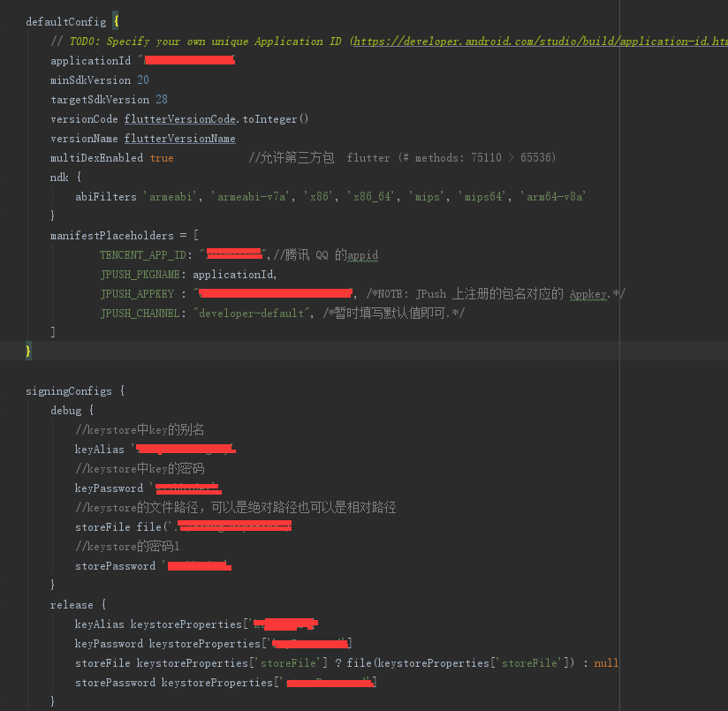Click the "developer-default" string value
Viewport: 728px width, 711px height.
(251, 314)
